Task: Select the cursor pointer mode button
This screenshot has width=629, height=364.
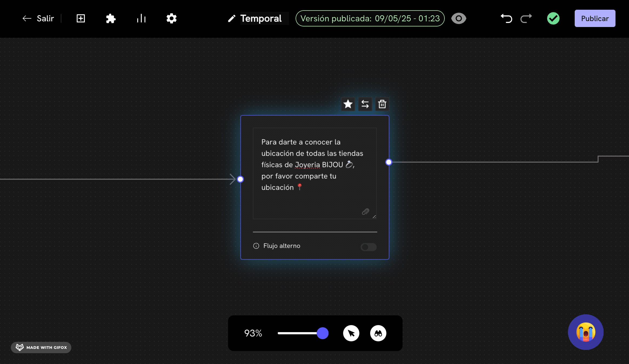Action: coord(351,333)
